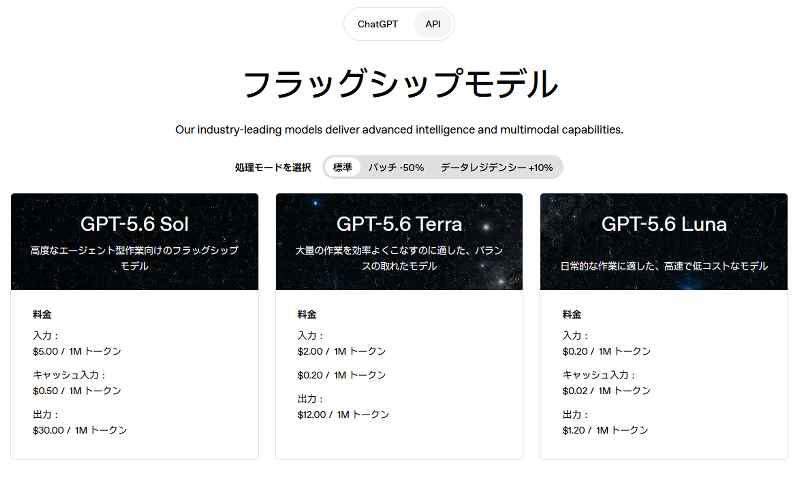Click the 料金 label in Sol card
This screenshot has height=480, width=800.
pos(42,315)
